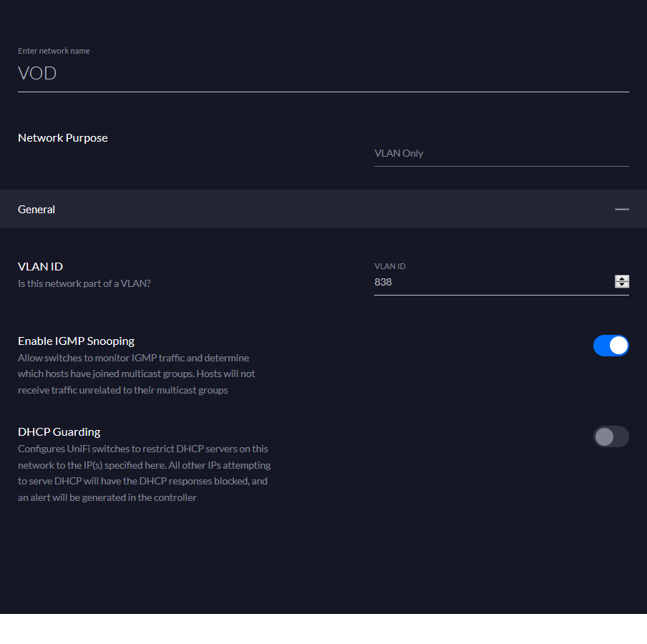
Task: Open the VLAN Only purpose dropdown
Action: pyautogui.click(x=501, y=153)
